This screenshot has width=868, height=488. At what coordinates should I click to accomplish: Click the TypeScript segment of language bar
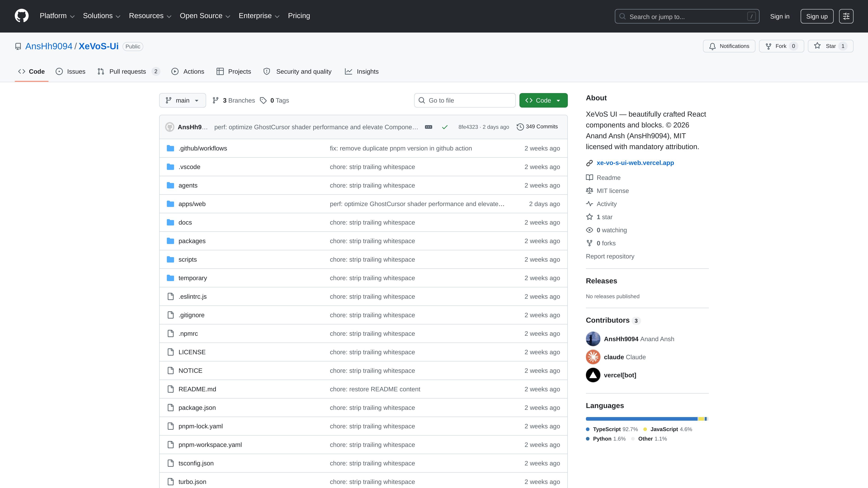(642, 419)
